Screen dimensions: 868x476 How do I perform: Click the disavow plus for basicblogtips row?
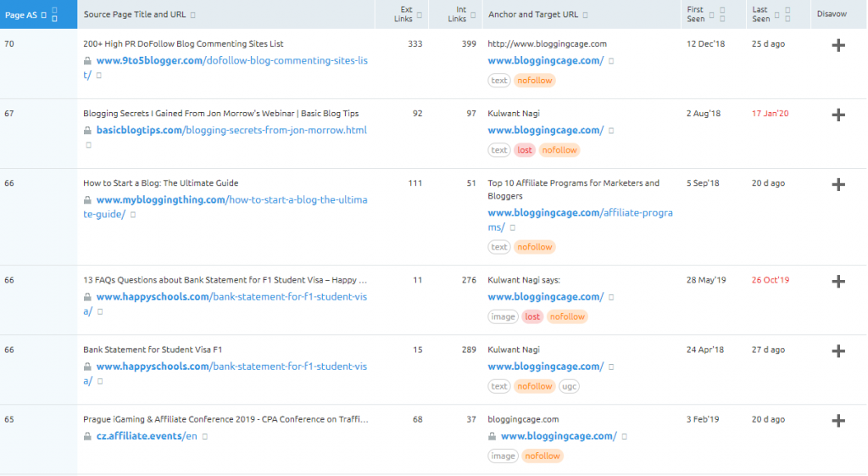838,115
